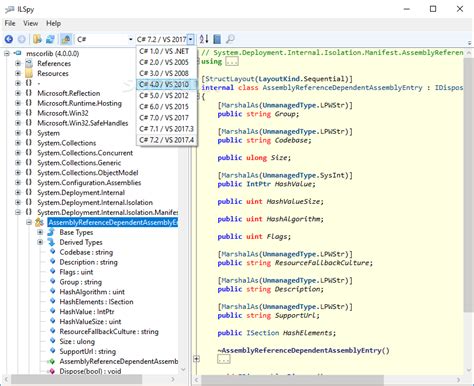Viewport: 474px width, 386px height.
Task: Toggle the show internal types icon
Action: coord(66,39)
